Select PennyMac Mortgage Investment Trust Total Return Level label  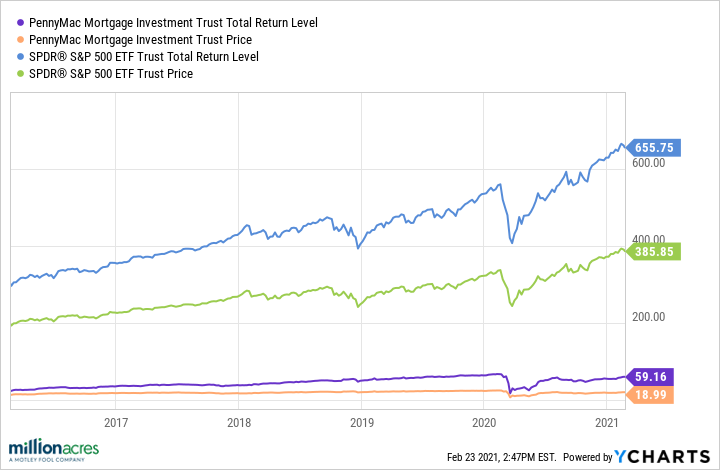(173, 22)
